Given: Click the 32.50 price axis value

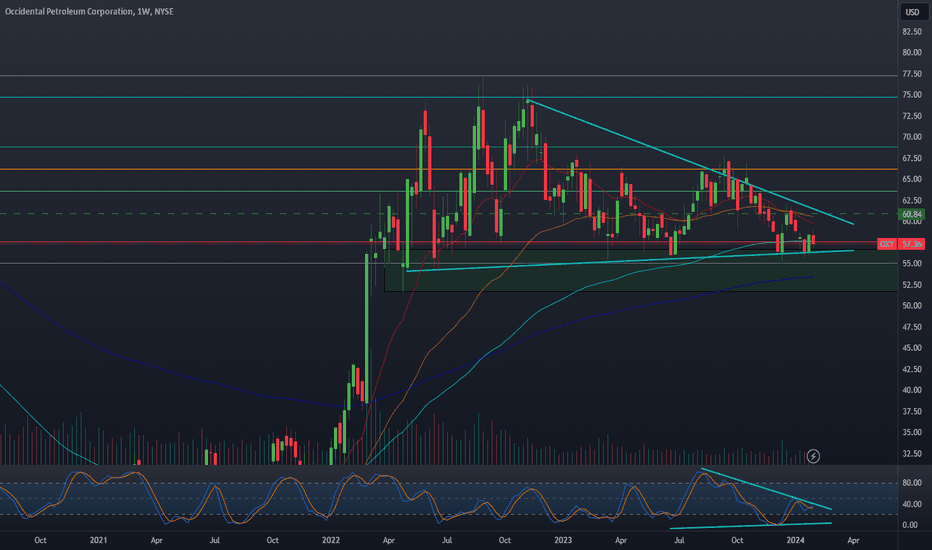Looking at the screenshot, I should coord(912,454).
